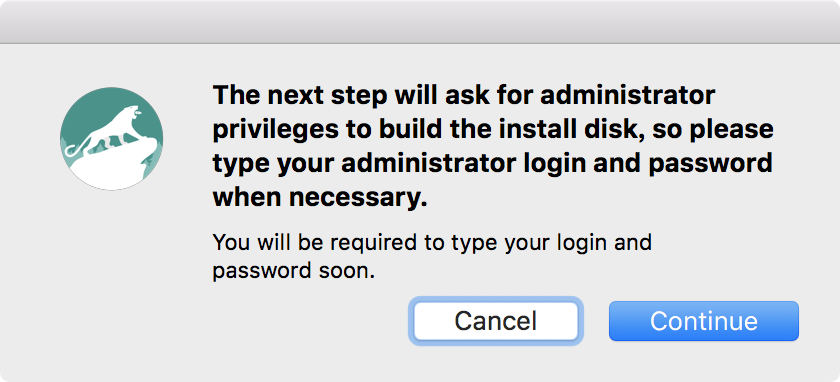Click the Continue button
The height and width of the screenshot is (382, 840).
pyautogui.click(x=703, y=320)
